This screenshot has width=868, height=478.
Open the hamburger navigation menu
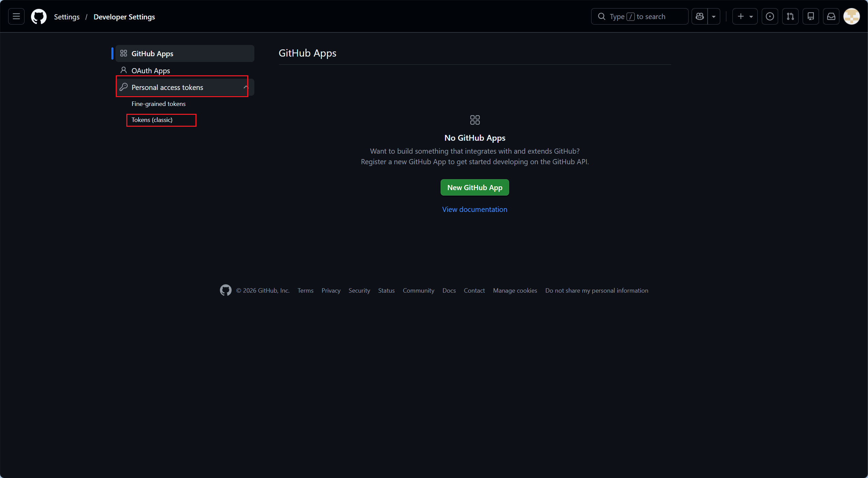(16, 16)
